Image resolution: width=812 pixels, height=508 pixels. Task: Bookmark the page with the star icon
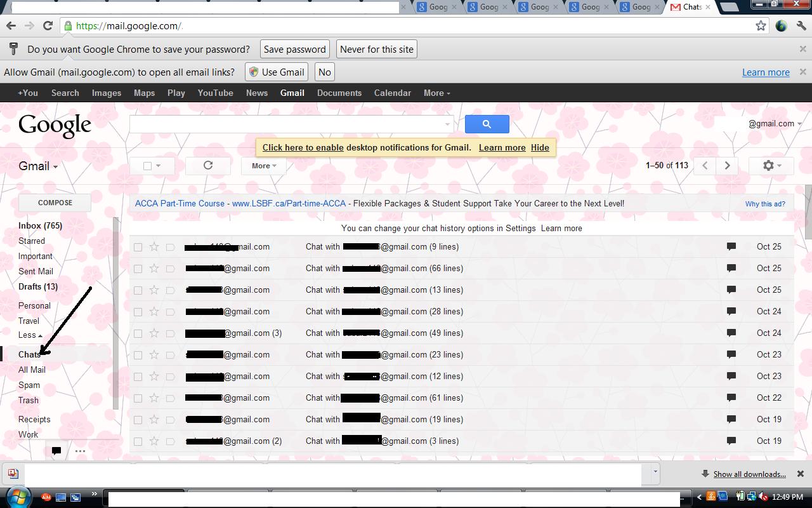click(x=761, y=25)
